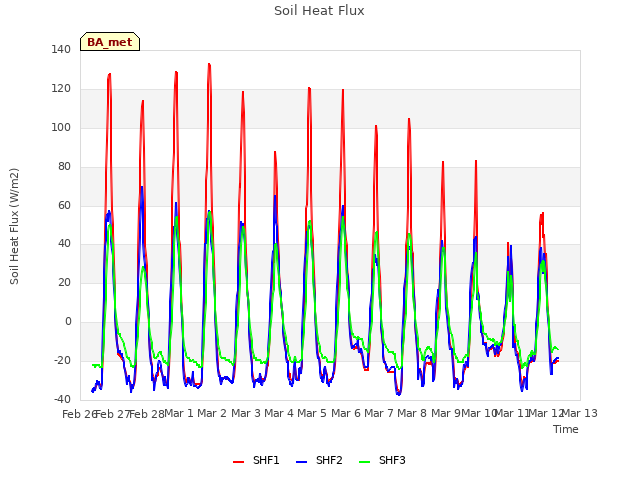
Task: Toggle the SHF1 legend entry
Action: coord(256,460)
